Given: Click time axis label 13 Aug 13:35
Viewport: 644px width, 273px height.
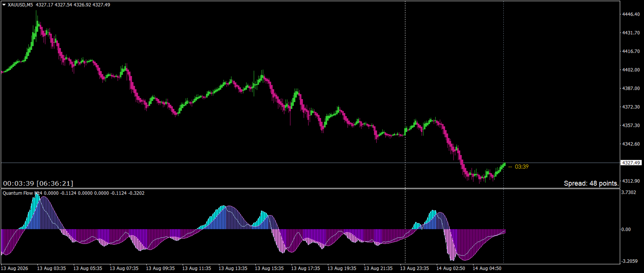Looking at the screenshot, I should click(233, 268).
